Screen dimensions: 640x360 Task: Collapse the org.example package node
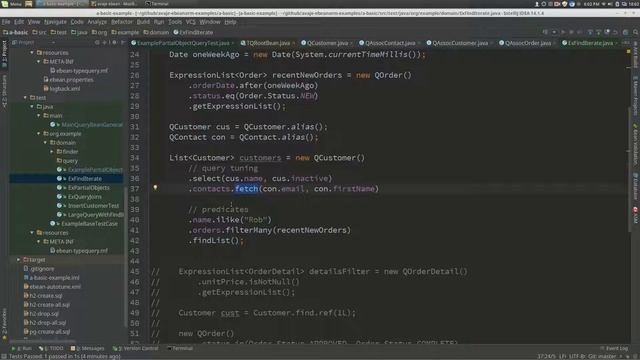(39, 133)
